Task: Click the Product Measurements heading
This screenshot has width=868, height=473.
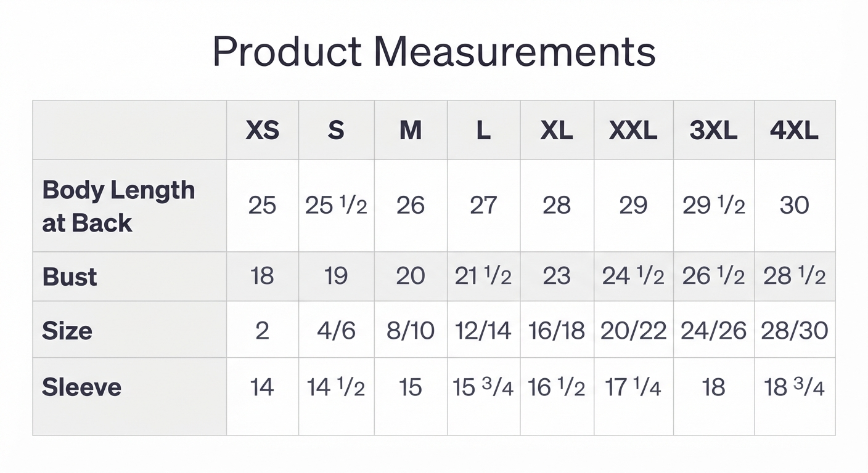Action: tap(434, 52)
